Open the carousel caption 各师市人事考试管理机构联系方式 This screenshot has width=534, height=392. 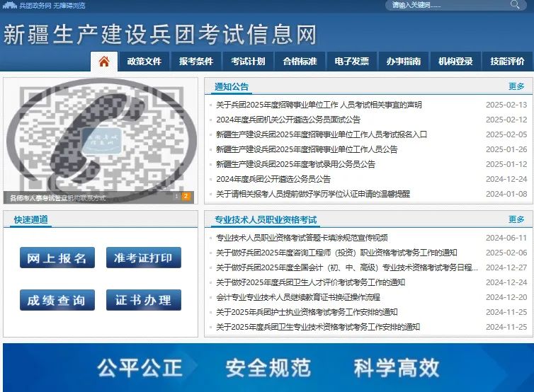pyautogui.click(x=57, y=197)
